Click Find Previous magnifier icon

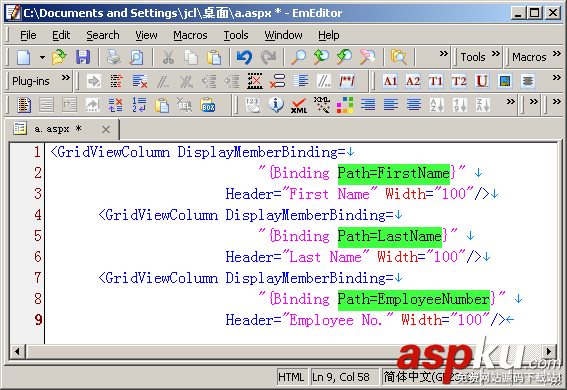[x=345, y=57]
